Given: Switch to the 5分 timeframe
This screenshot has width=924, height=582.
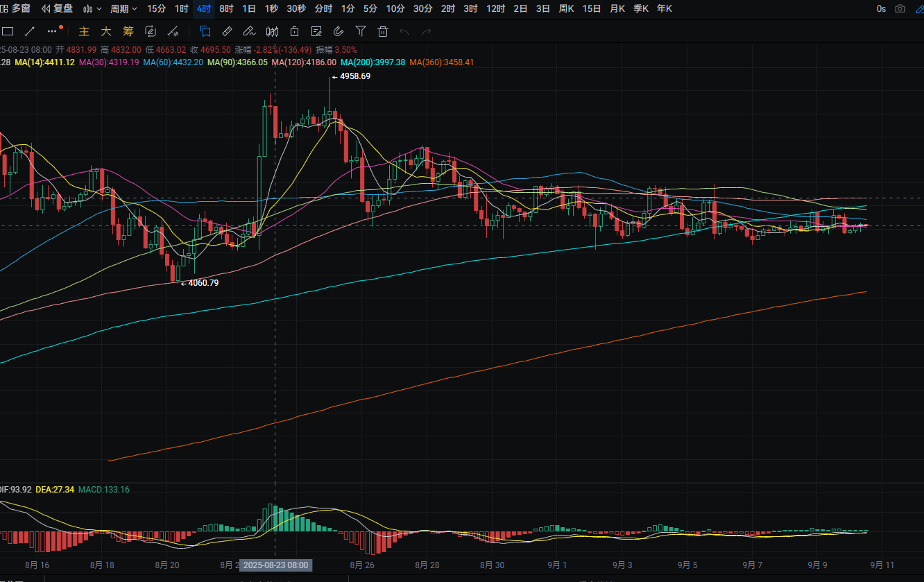Looking at the screenshot, I should pyautogui.click(x=370, y=9).
